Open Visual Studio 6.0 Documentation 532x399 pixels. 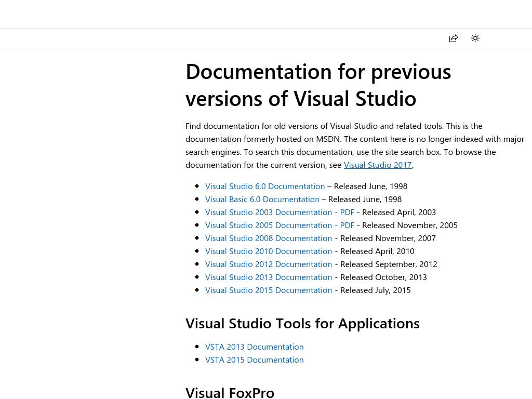pyautogui.click(x=264, y=186)
